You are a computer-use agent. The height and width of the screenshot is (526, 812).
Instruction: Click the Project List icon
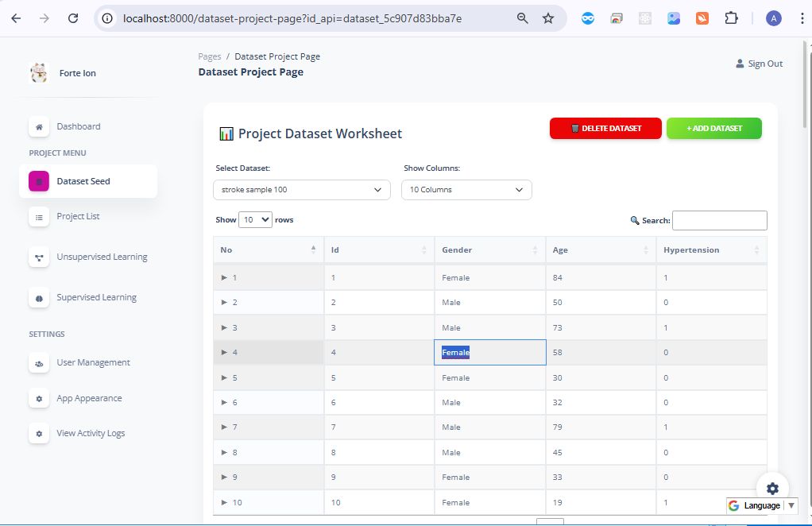tap(39, 216)
